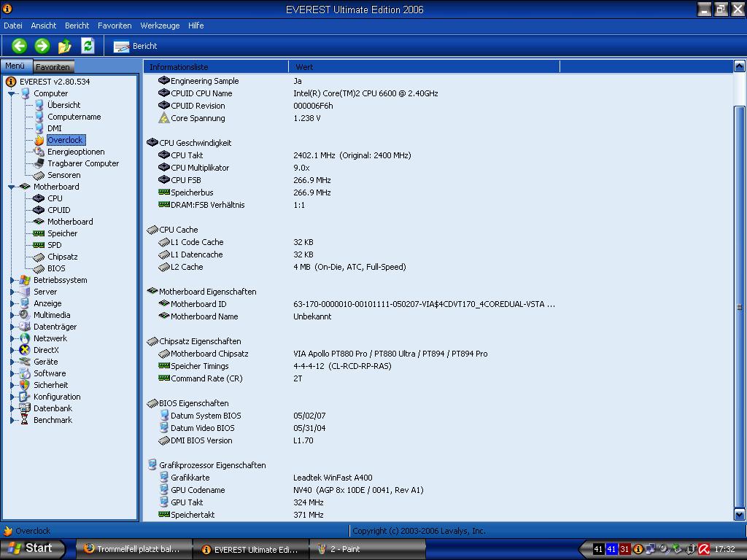Click the SPD memory icon in tree
Viewport: 747px width, 560px height.
pos(39,245)
